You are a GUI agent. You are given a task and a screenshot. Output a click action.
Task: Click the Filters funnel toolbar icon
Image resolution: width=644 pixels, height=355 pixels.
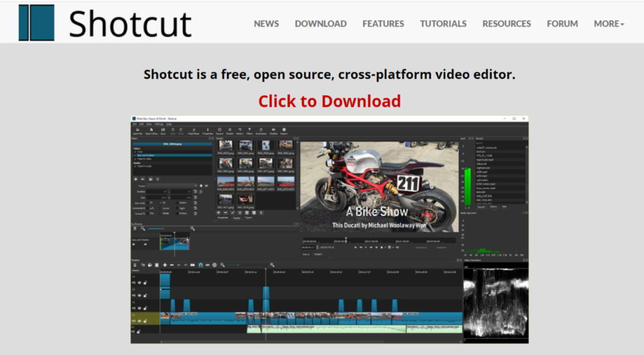pyautogui.click(x=249, y=131)
